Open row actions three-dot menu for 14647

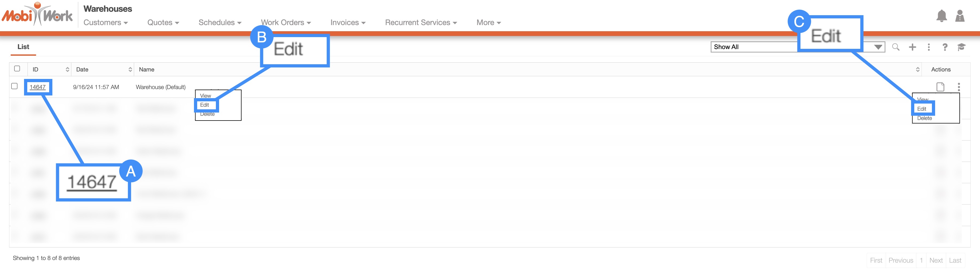pos(959,87)
